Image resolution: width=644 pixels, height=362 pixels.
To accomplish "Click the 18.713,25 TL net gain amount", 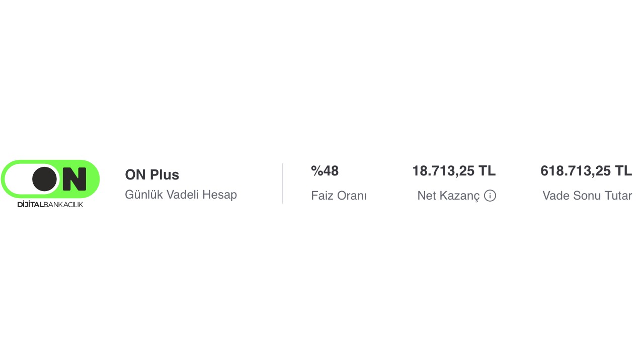I will pos(454,171).
